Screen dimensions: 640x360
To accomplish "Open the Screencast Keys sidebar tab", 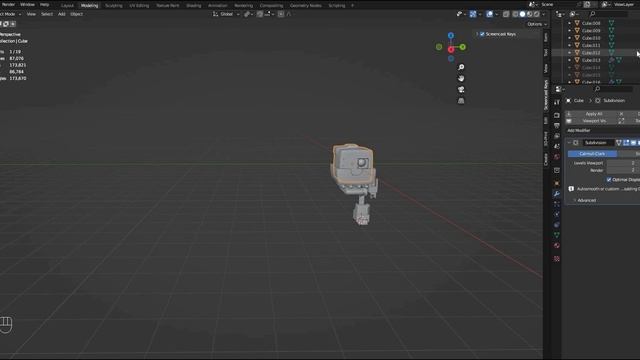I will pyautogui.click(x=546, y=95).
